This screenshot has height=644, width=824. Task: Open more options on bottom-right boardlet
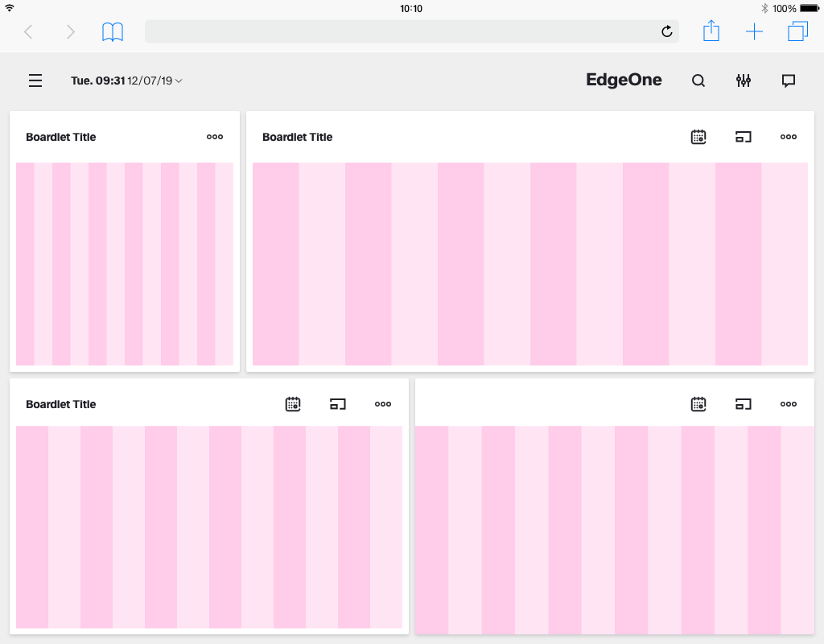coord(789,404)
